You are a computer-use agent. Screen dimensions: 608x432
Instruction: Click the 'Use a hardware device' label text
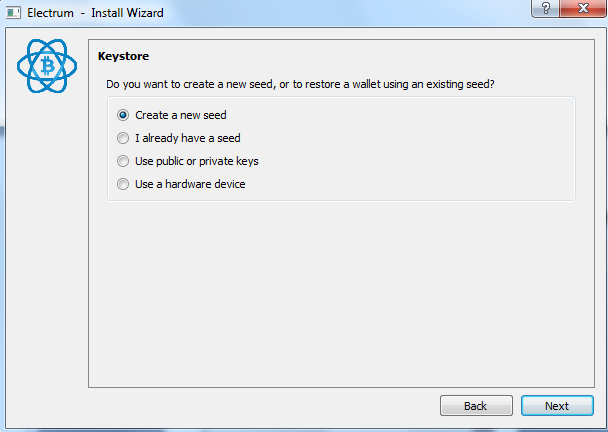click(190, 184)
